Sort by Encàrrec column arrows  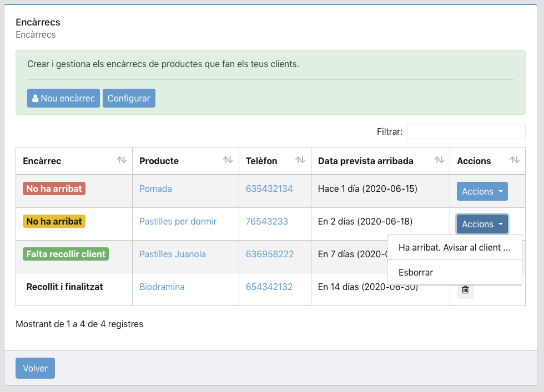point(122,160)
